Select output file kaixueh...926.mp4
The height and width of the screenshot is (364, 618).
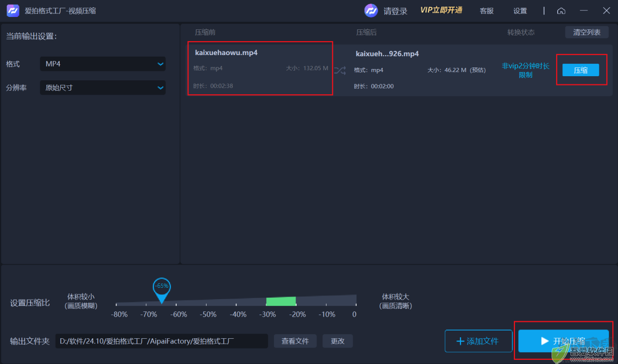click(387, 54)
